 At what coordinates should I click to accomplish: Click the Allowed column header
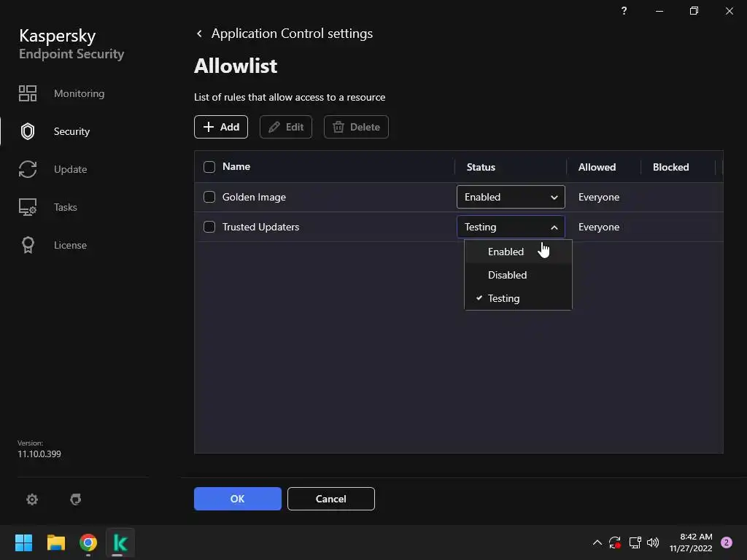[x=597, y=167]
